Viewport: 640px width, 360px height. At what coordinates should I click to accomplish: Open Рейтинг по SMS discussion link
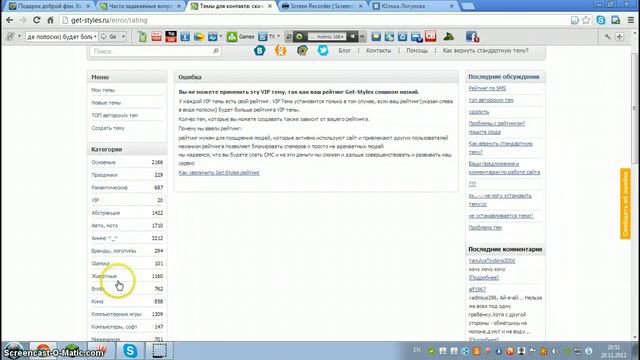point(487,88)
